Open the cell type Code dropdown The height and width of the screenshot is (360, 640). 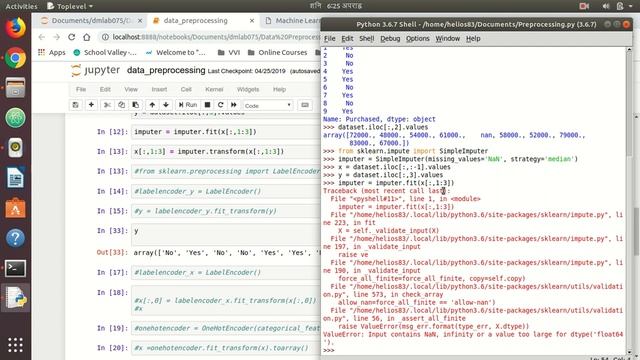(268, 105)
